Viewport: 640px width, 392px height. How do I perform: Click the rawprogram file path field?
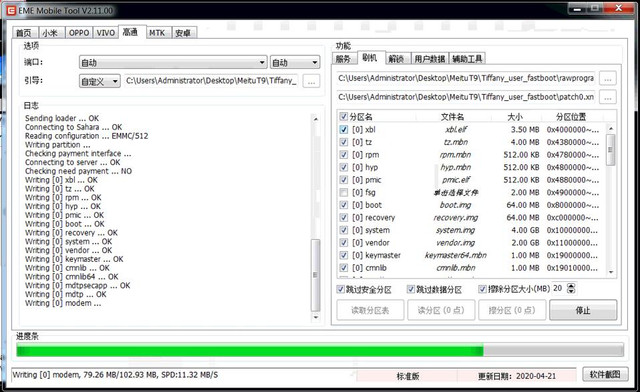tap(466, 78)
